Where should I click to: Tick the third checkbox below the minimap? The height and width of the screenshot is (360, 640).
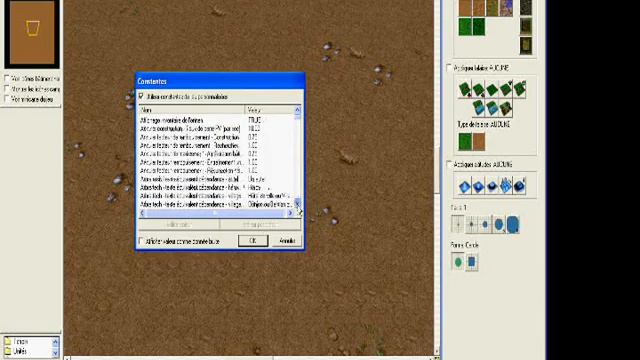[7, 99]
